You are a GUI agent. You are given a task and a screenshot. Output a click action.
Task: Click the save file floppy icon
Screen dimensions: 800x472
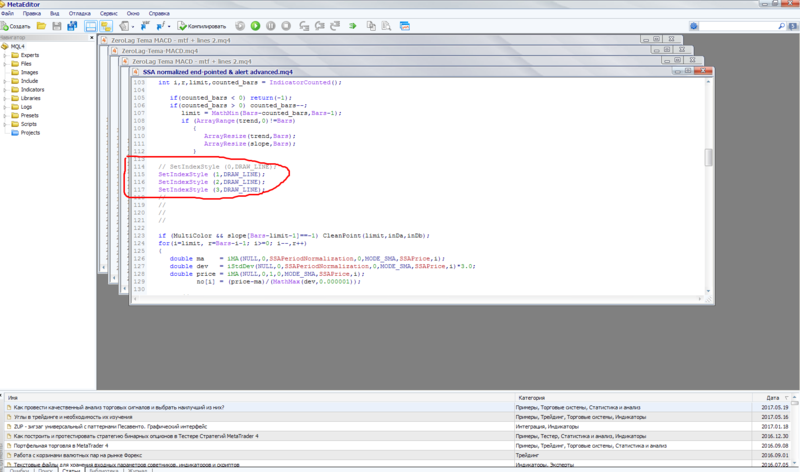57,26
